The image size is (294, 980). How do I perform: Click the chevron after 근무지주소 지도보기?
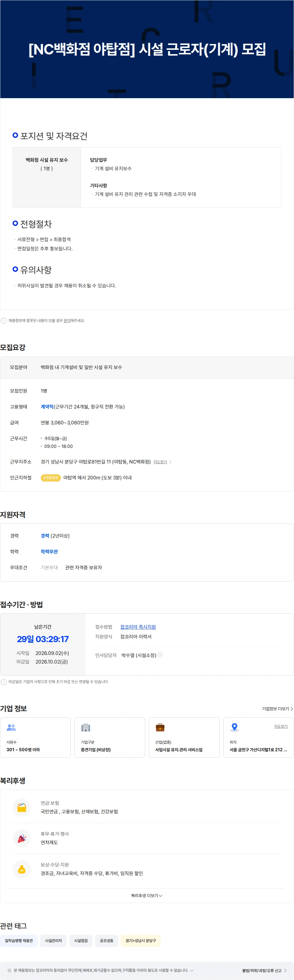[x=170, y=462]
